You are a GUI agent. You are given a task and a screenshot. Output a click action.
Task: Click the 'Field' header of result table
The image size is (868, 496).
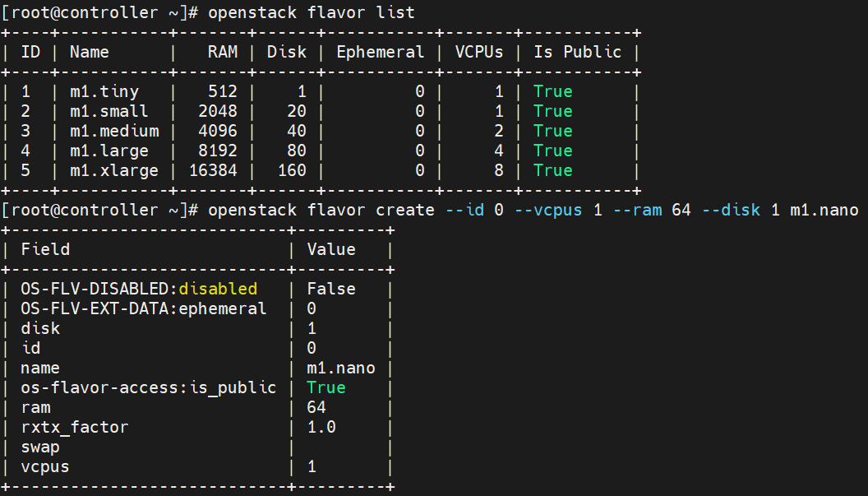[x=45, y=249]
